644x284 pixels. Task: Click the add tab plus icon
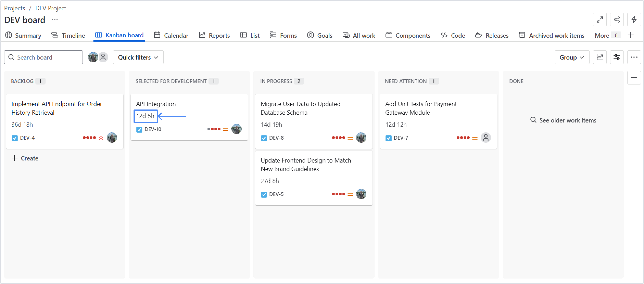click(630, 35)
